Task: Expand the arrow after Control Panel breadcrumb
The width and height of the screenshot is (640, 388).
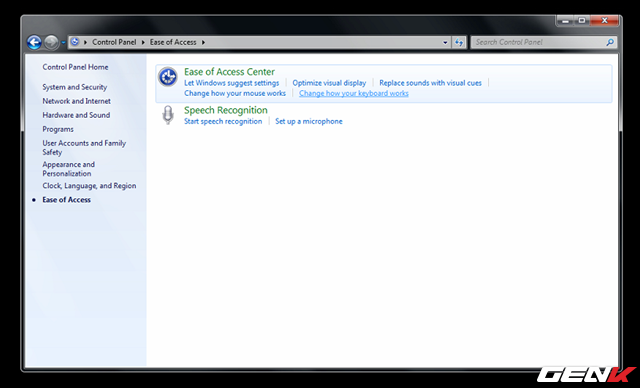Action: (143, 42)
